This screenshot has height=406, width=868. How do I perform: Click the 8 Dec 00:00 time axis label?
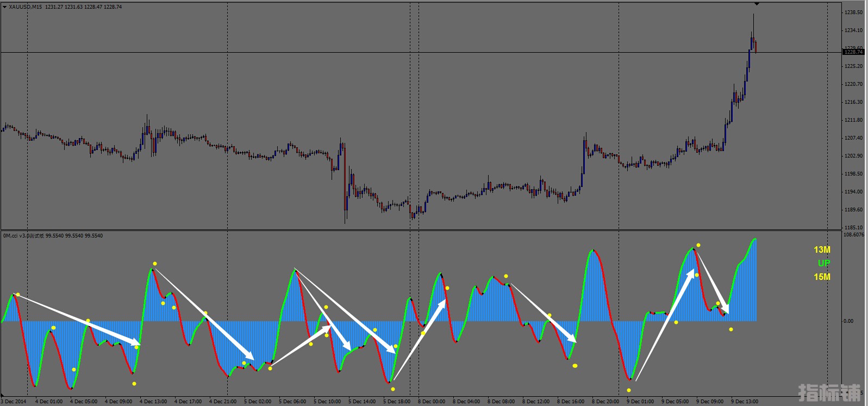[x=432, y=402]
